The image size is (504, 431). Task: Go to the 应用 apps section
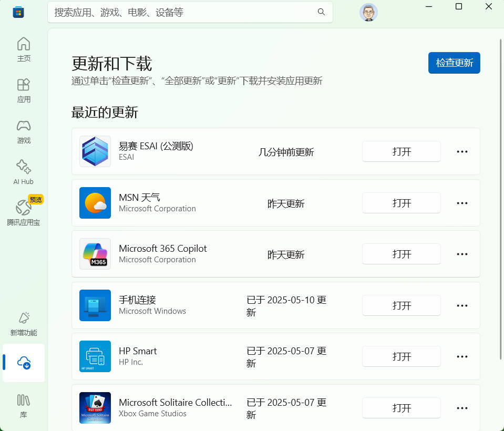click(x=24, y=90)
